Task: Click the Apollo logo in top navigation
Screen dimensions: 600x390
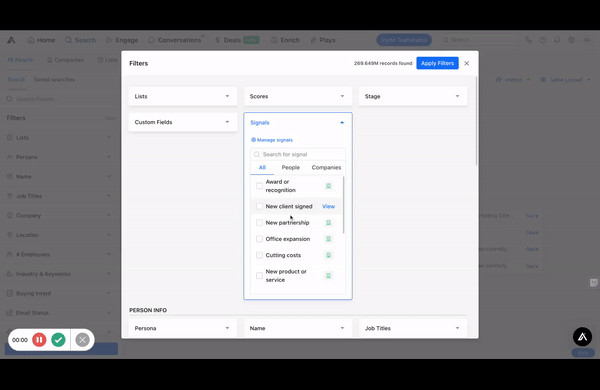Action: tap(11, 40)
